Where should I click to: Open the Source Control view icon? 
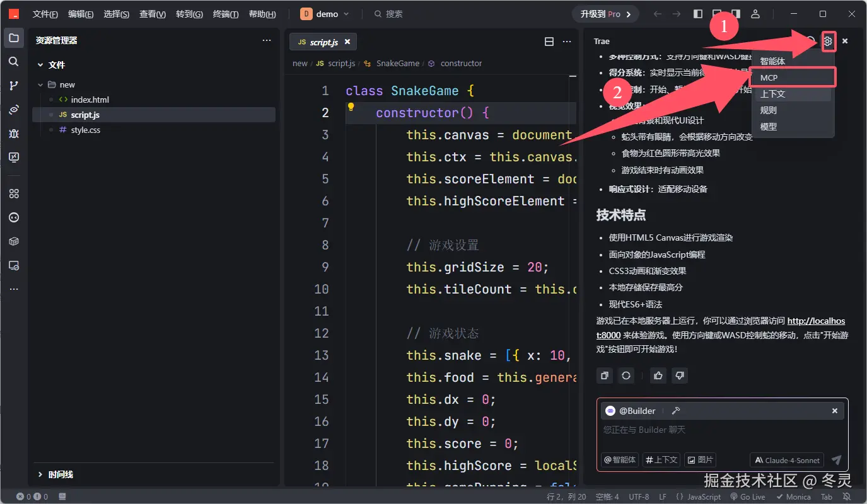point(14,86)
